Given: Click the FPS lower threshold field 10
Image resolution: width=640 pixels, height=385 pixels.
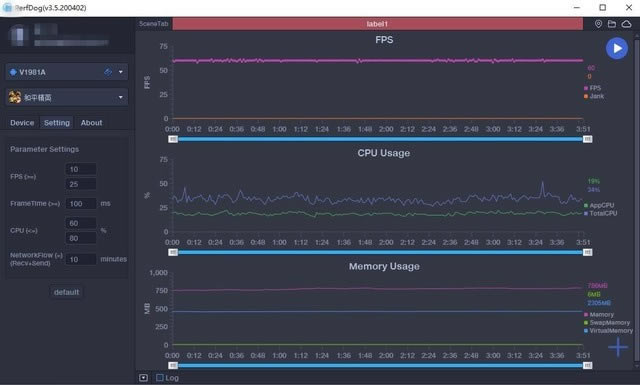Looking at the screenshot, I should click(81, 169).
